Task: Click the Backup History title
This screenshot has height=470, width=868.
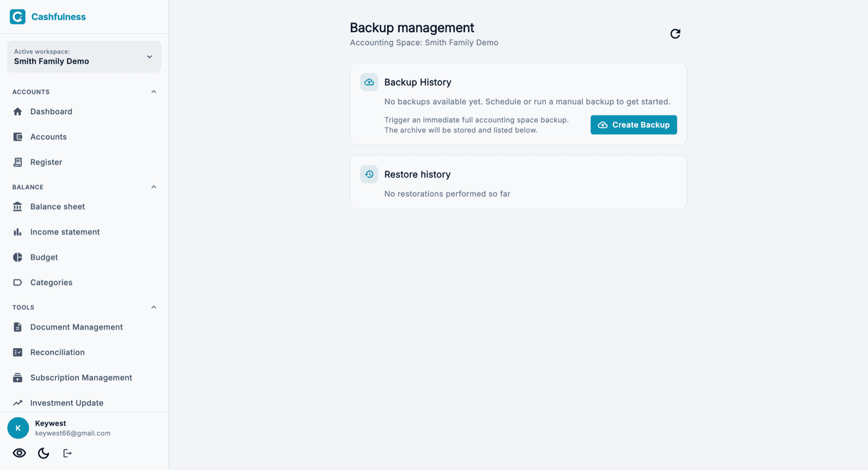Action: tap(418, 82)
